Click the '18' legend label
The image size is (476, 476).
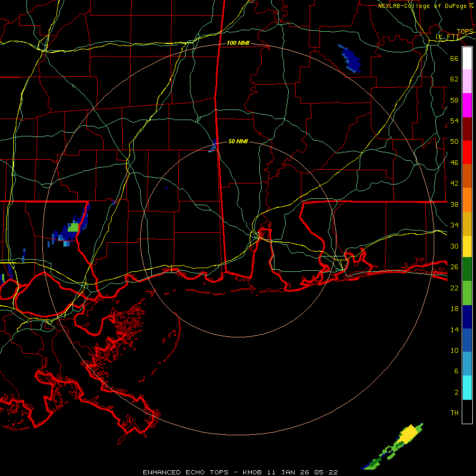[x=454, y=309]
